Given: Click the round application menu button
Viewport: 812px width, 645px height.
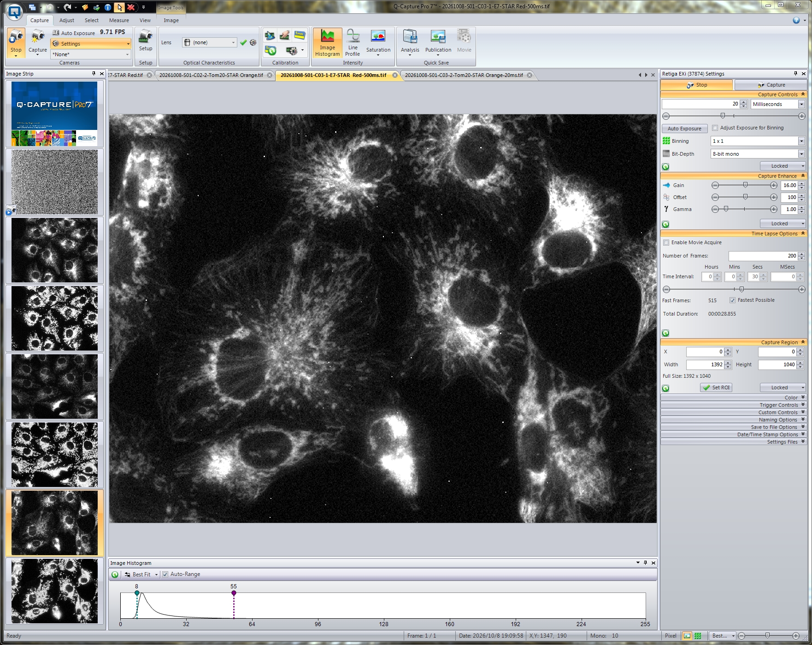Looking at the screenshot, I should 15,12.
